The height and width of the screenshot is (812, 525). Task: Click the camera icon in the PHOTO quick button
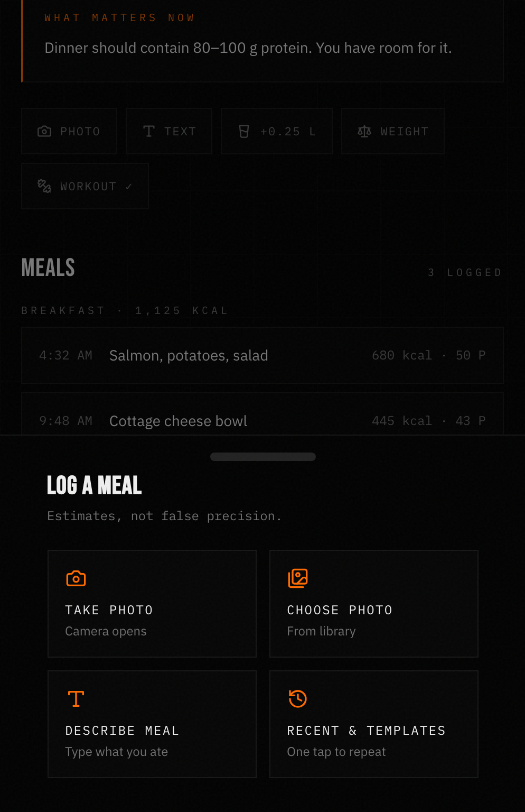pyautogui.click(x=44, y=131)
